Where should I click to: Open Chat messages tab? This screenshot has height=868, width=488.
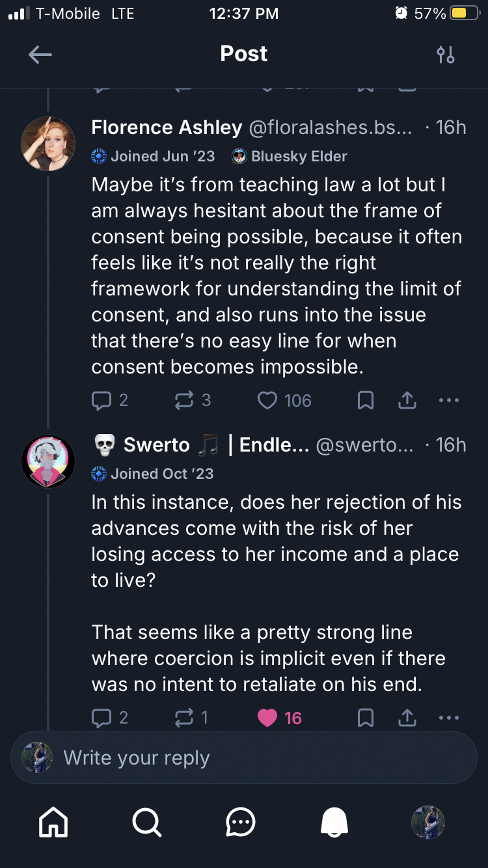[x=241, y=822]
